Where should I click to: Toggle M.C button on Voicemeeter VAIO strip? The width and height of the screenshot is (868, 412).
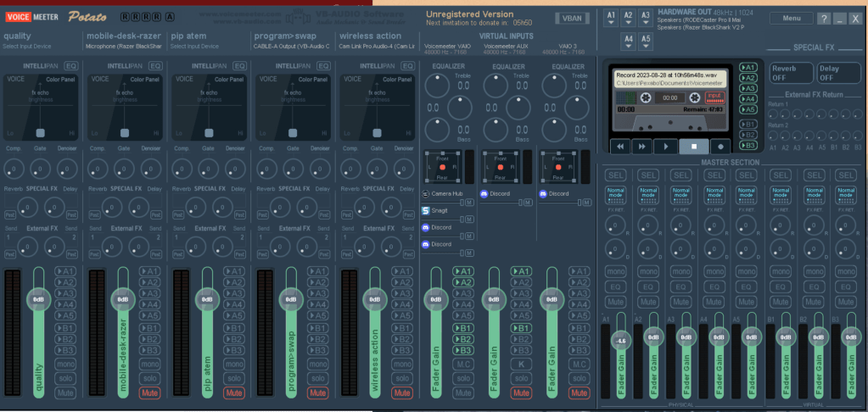click(x=463, y=365)
